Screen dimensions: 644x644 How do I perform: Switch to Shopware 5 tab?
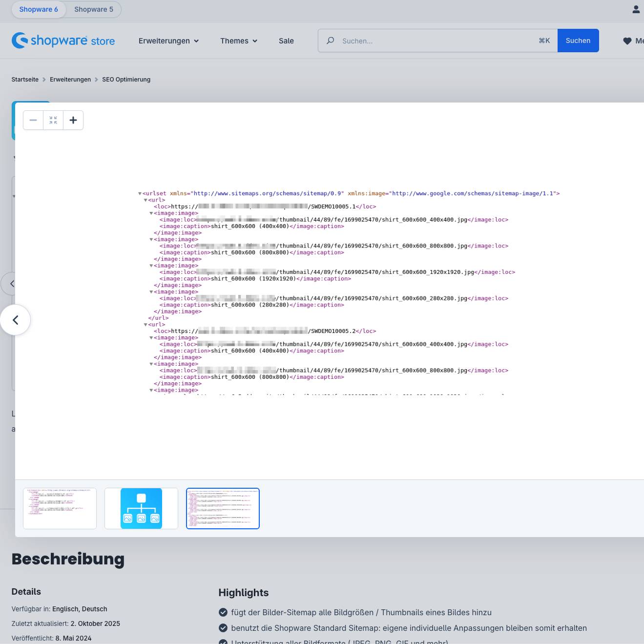[x=94, y=9]
